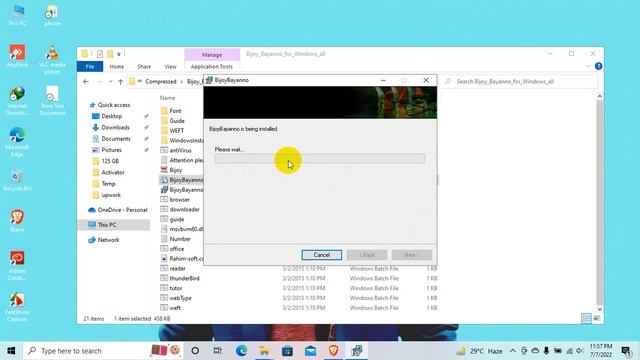Open Pictures in navigation pane

[111, 150]
